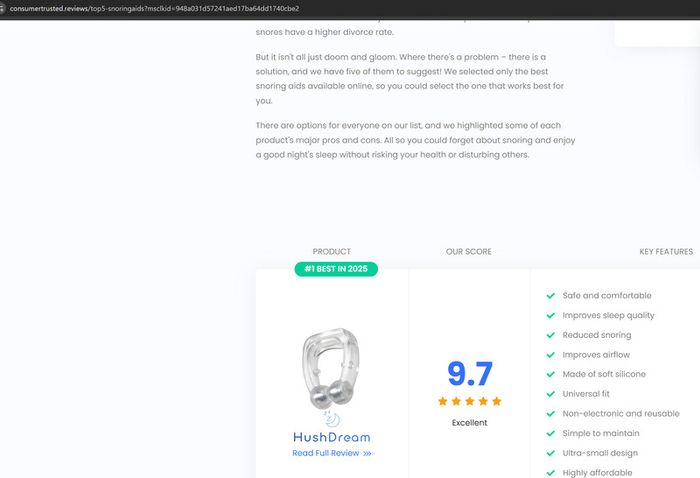The width and height of the screenshot is (700, 478).
Task: Click the KEY FEATURES column header
Action: [666, 252]
